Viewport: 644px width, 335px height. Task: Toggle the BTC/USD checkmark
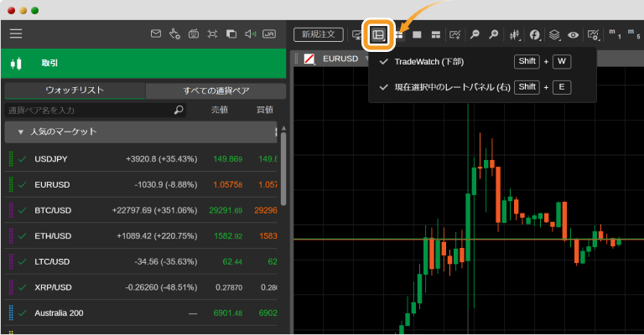tap(22, 210)
